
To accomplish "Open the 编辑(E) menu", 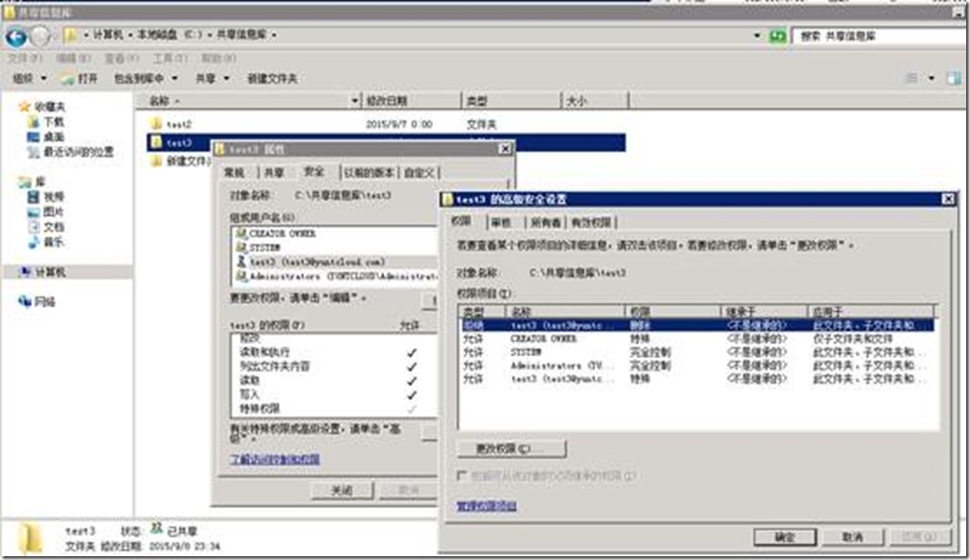I will (73, 58).
